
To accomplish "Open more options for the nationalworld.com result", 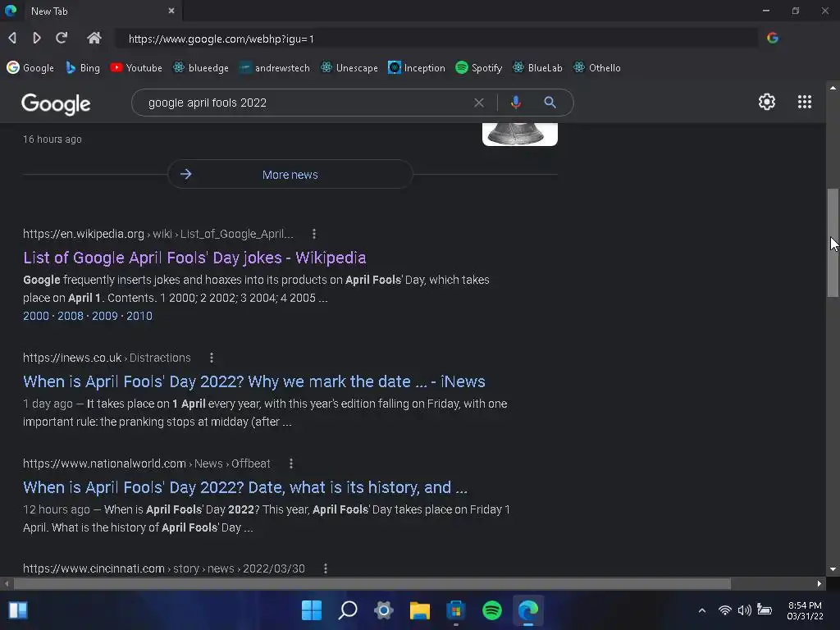I will (291, 463).
